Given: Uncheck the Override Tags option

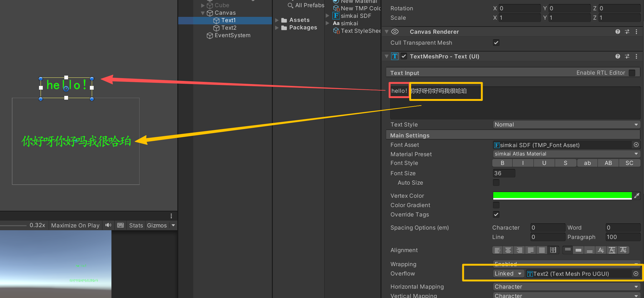Looking at the screenshot, I should (x=496, y=215).
